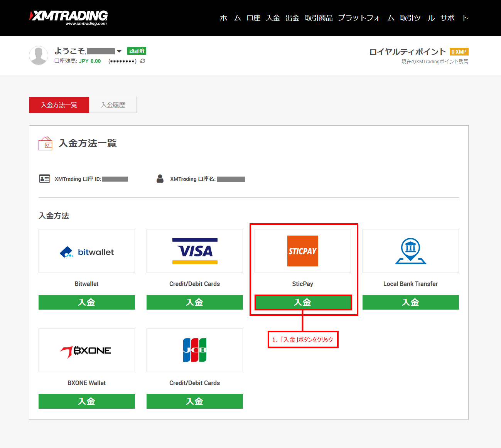
Task: Select the bitwallet logo tile
Action: click(x=87, y=251)
